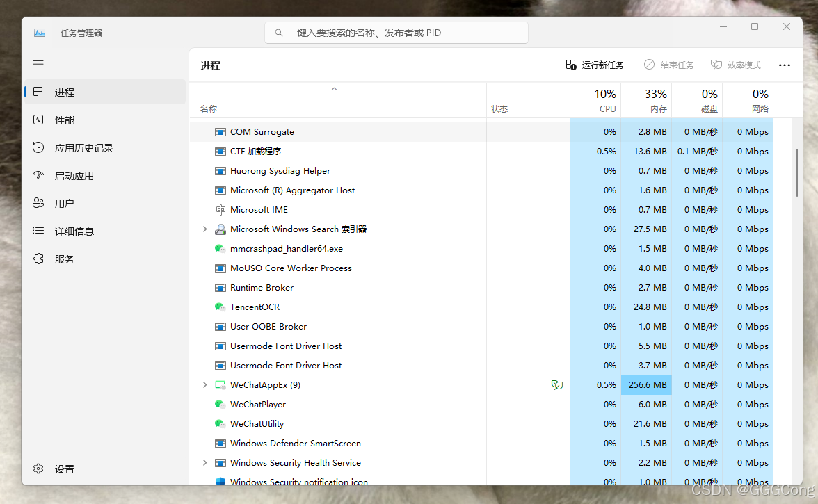Select the Windows Defender SmartScreen row
This screenshot has height=504, width=818.
point(481,443)
